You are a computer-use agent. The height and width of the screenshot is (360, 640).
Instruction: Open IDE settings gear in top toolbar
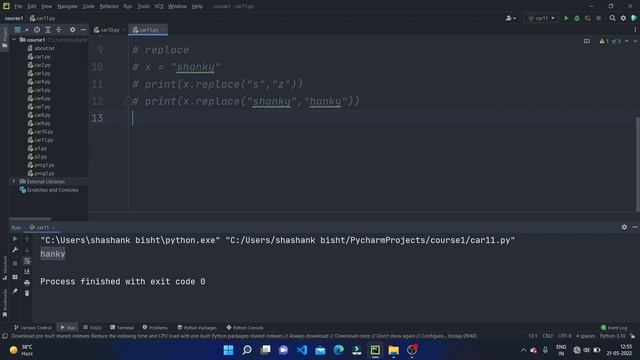pos(623,18)
